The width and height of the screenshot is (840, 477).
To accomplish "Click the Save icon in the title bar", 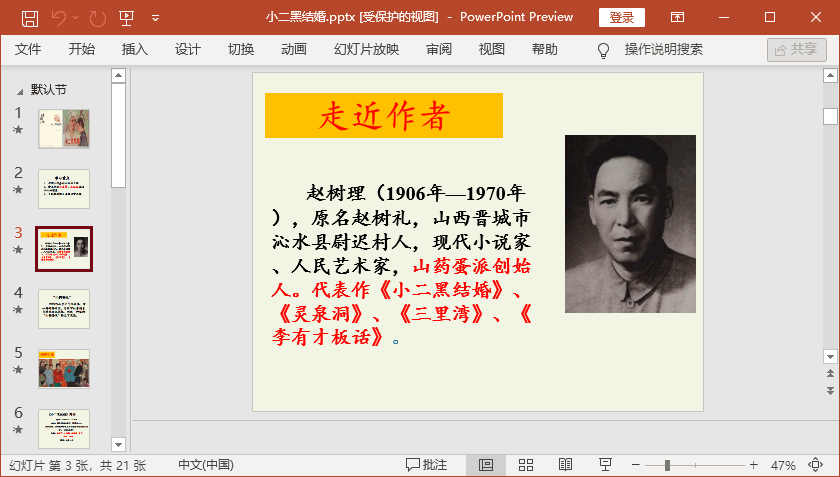I will [30, 17].
